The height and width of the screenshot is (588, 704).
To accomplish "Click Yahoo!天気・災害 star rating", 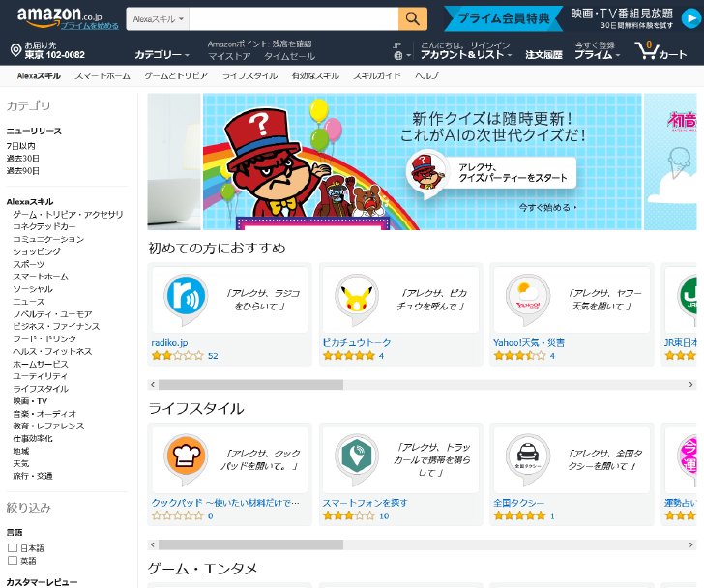I will point(520,356).
